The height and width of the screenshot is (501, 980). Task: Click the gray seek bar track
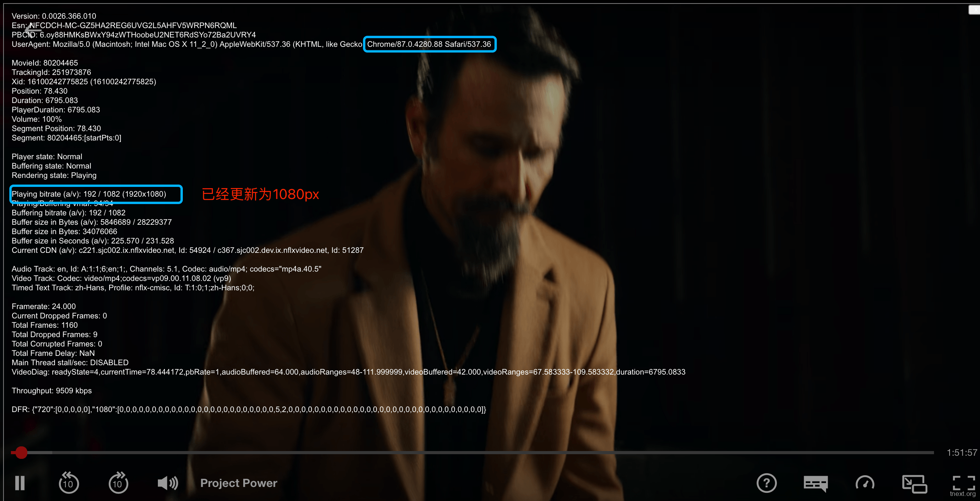(x=472, y=453)
